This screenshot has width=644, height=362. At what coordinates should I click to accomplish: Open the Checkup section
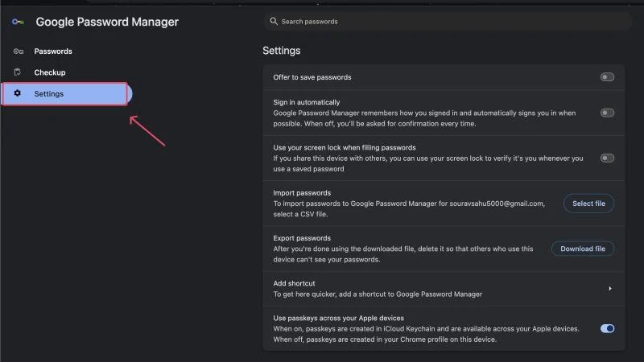coord(50,72)
